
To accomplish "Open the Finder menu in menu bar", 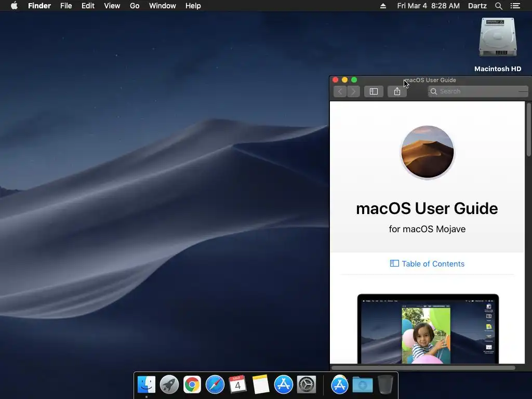I will tap(39, 6).
